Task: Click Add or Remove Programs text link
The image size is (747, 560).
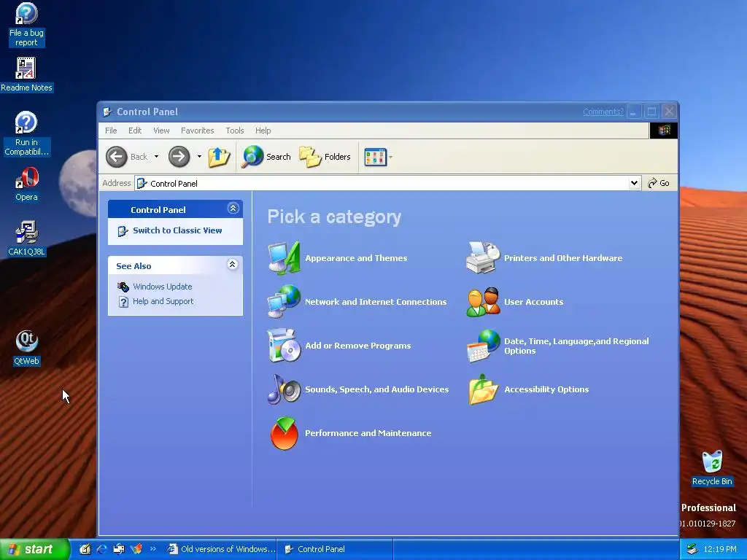Action: pos(357,346)
